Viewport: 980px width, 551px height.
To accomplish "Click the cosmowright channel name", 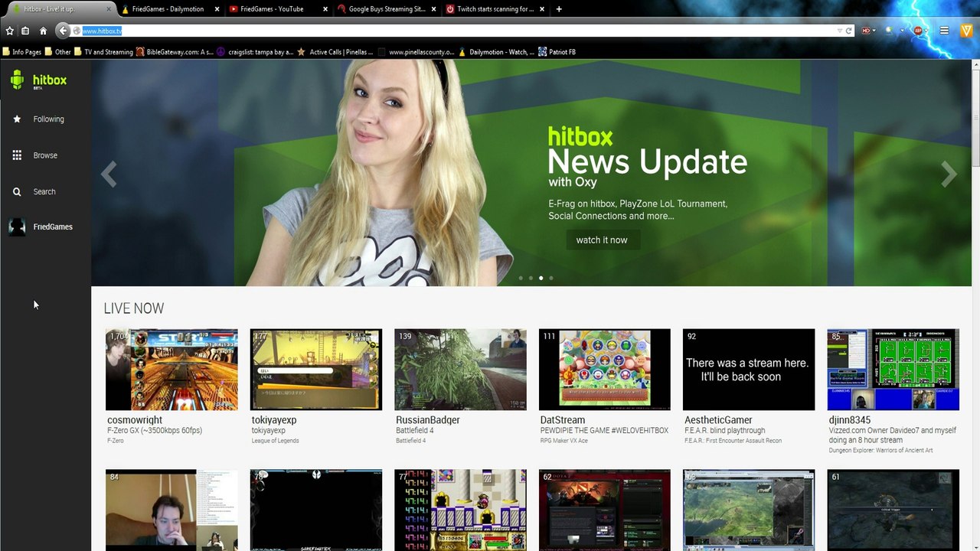I will pos(135,420).
